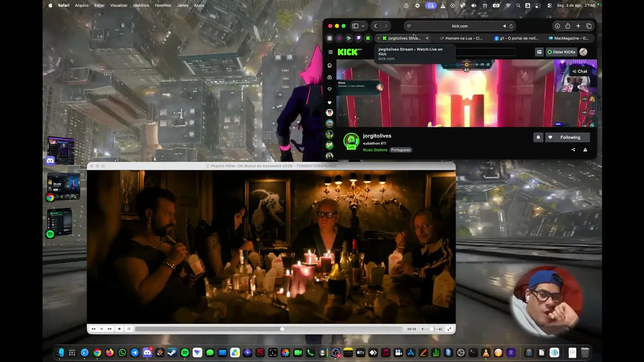Click the Portuguese language tag
This screenshot has width=644, height=362.
click(x=400, y=150)
